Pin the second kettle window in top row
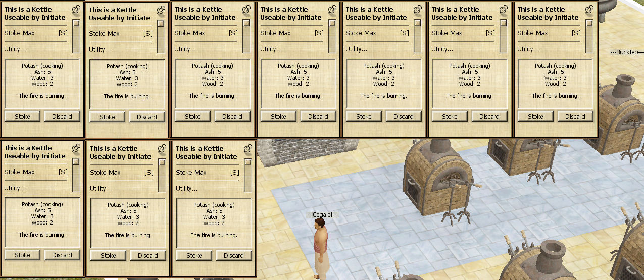Screen dimensions: 644x280 161,10
